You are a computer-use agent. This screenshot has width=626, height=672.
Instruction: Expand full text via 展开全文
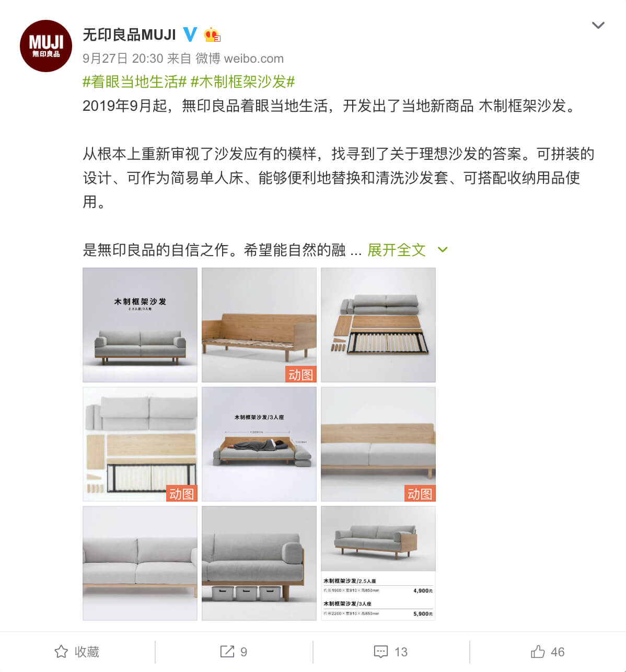[x=397, y=250]
